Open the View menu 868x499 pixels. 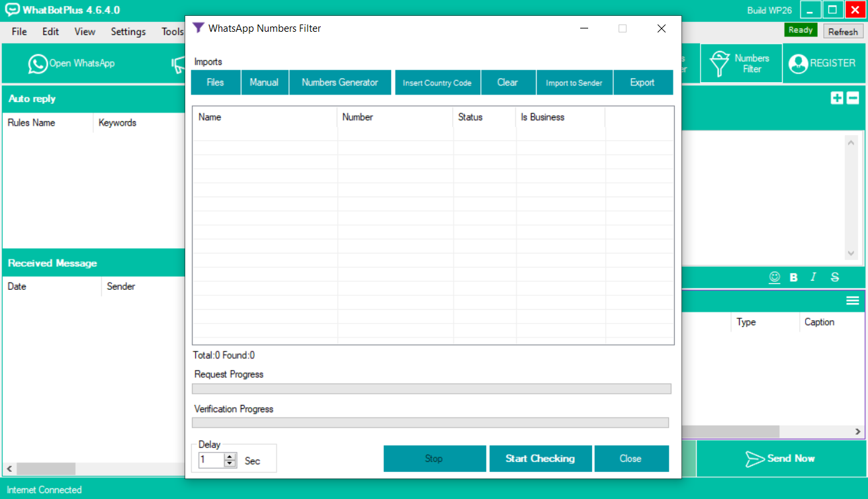point(85,32)
